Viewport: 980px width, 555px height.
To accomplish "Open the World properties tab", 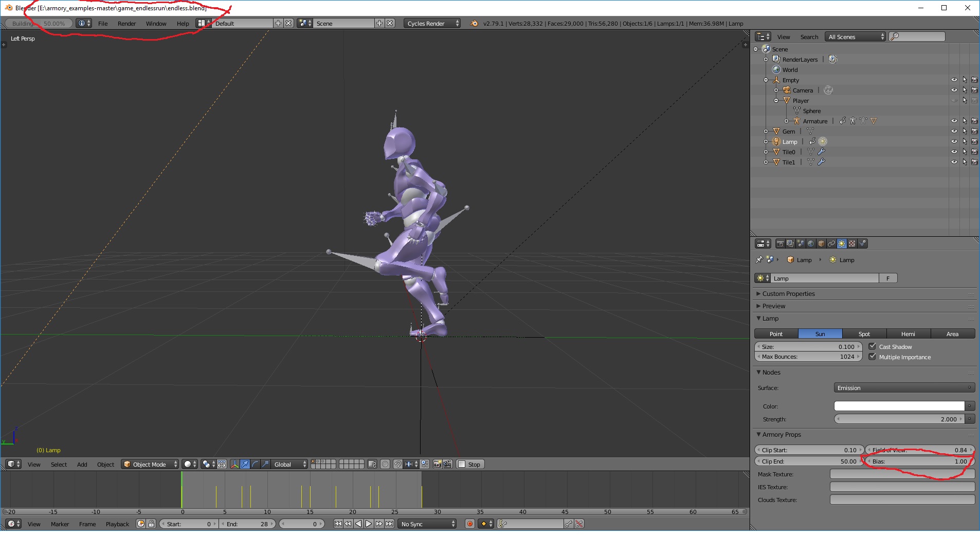I will 811,244.
